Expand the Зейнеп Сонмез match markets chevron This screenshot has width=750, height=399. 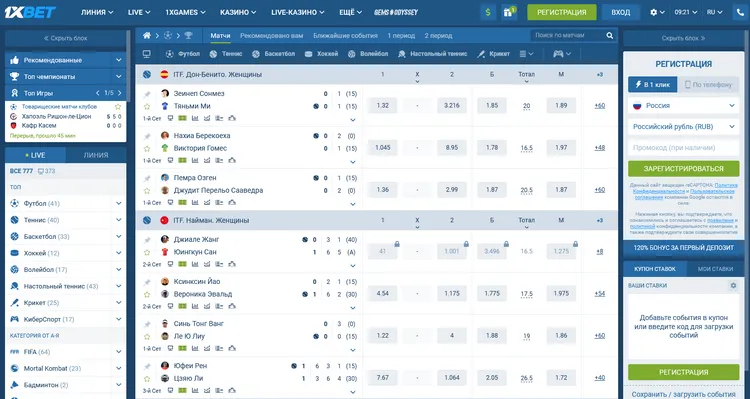[x=353, y=120]
